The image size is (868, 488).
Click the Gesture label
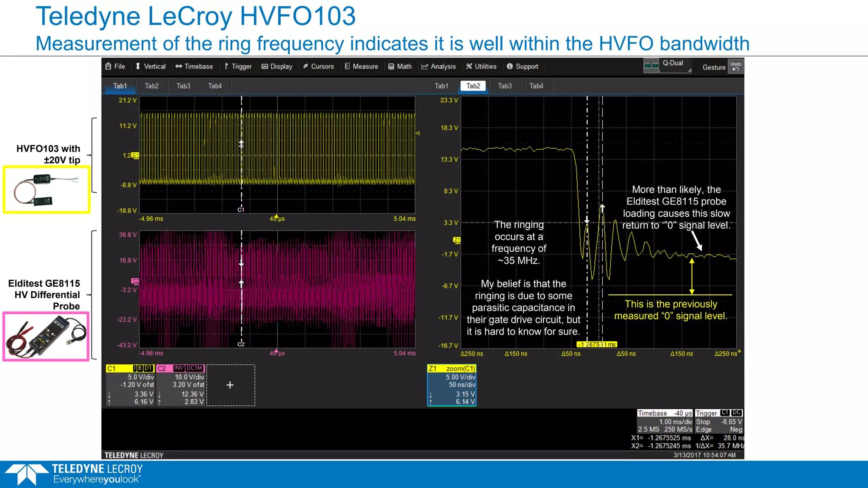(714, 67)
